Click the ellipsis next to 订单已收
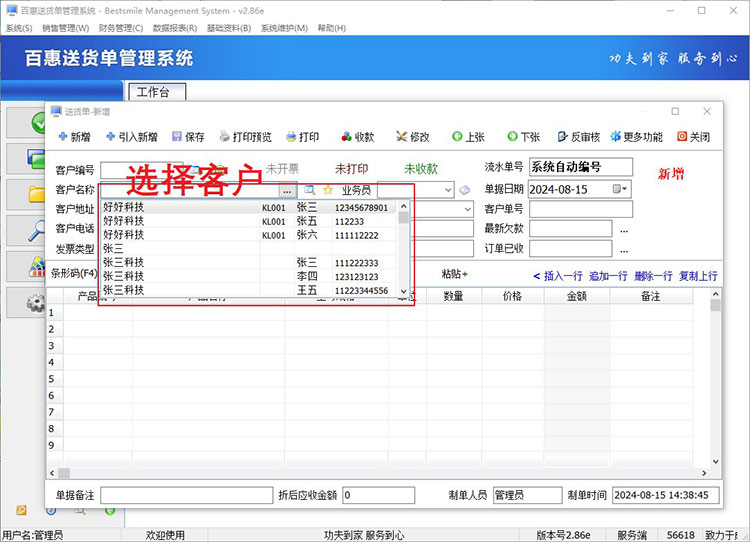Screen dimensions: 750x542 click(624, 250)
